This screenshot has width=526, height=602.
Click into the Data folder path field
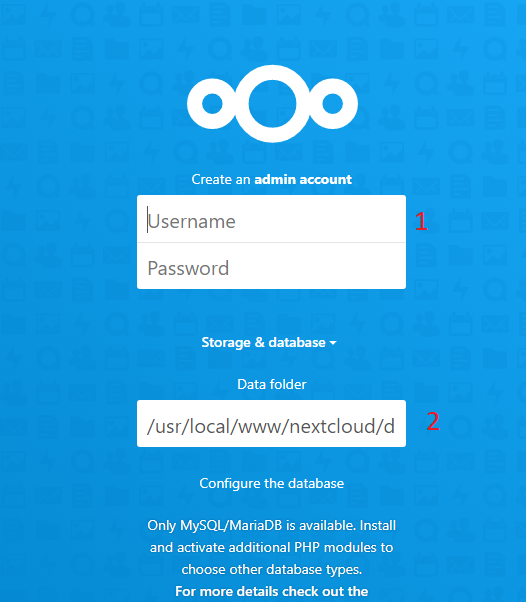[271, 423]
